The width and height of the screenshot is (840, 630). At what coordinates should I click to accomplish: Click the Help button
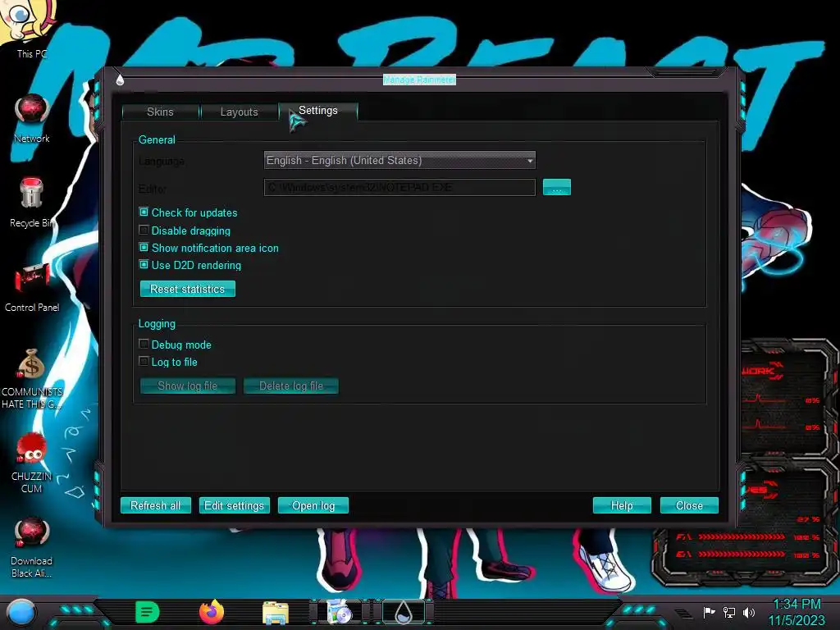[x=622, y=505]
